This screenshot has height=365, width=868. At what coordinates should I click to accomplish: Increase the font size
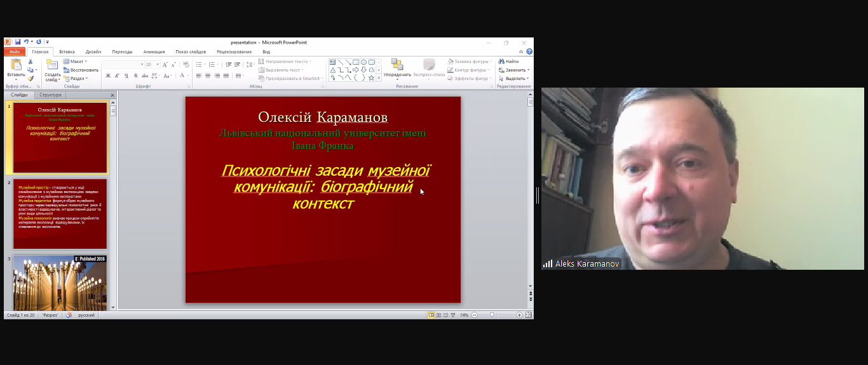[x=165, y=65]
